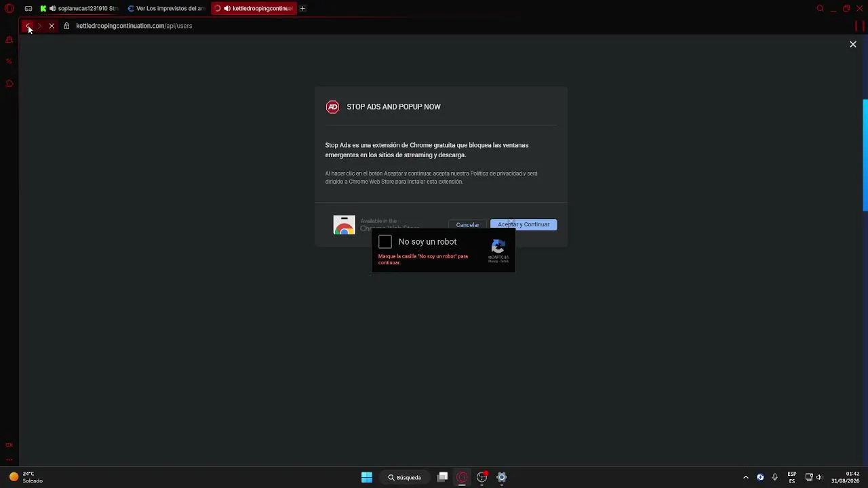
Task: Open the browser tab search magnifier
Action: click(x=820, y=8)
